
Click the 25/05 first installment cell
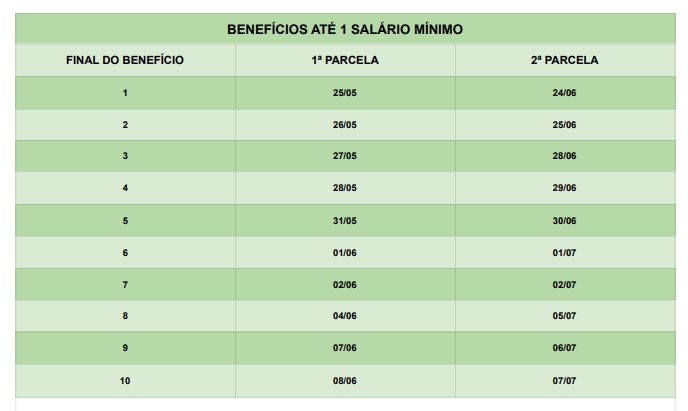pos(345,93)
